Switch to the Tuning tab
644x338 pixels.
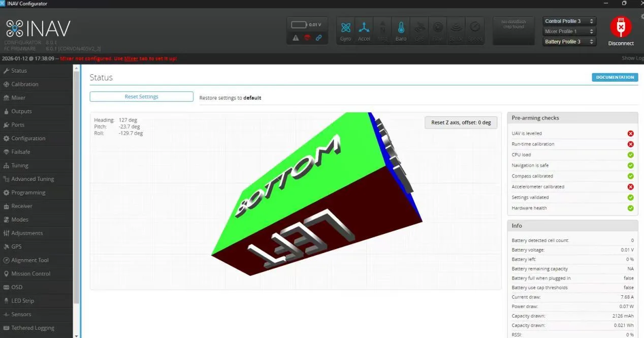pyautogui.click(x=37, y=166)
